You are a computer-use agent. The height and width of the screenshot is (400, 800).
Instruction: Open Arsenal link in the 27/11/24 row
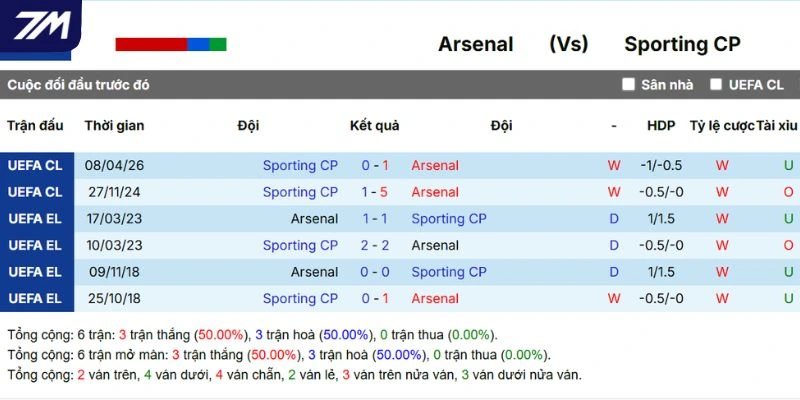click(435, 192)
